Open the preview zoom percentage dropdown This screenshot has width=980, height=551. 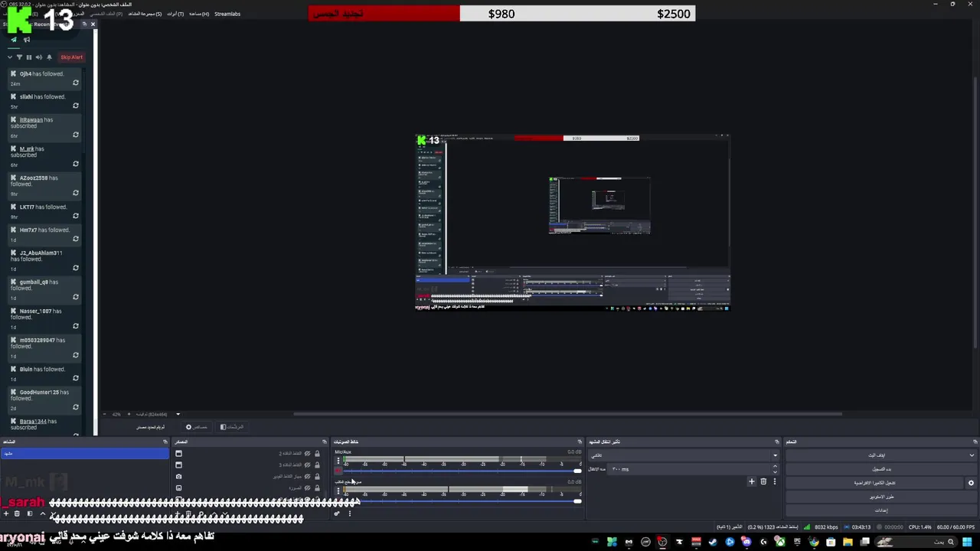click(178, 414)
